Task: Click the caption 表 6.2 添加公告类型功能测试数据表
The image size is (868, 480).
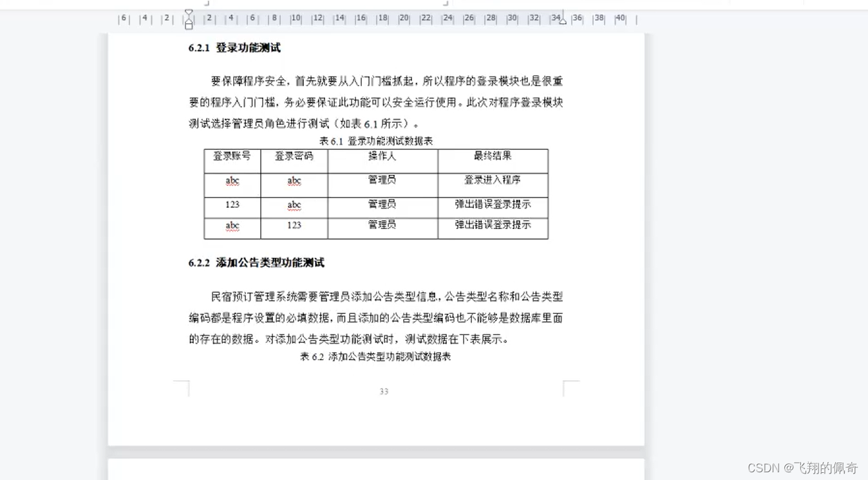Action: coord(376,356)
